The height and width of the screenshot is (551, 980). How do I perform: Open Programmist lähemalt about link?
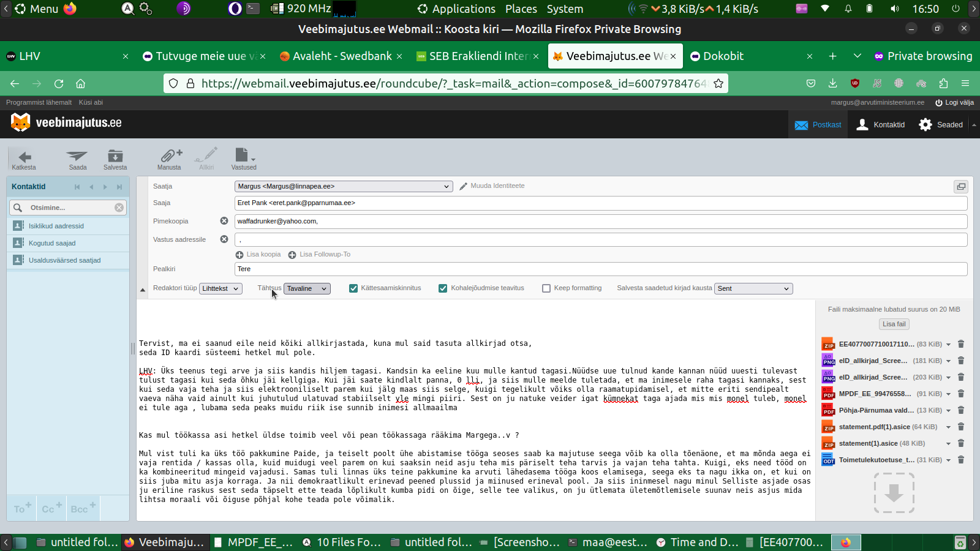pyautogui.click(x=39, y=102)
